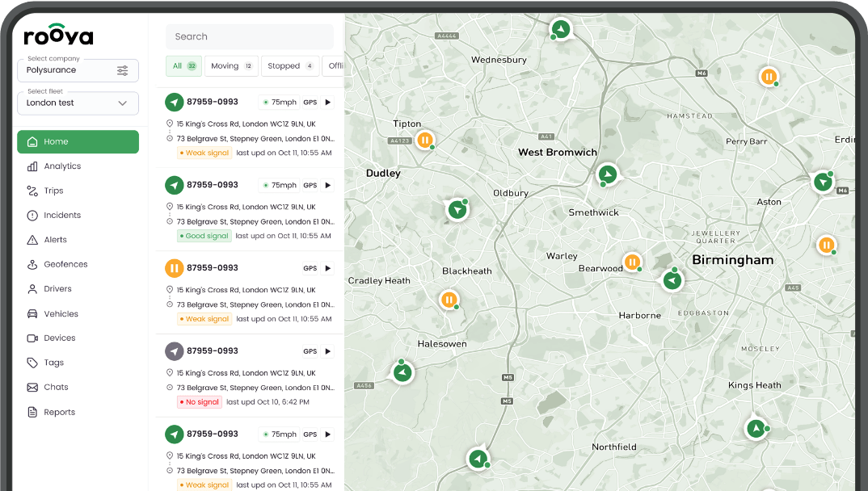This screenshot has width=868, height=491.
Task: Open Chats via its envelope icon
Action: [32, 387]
